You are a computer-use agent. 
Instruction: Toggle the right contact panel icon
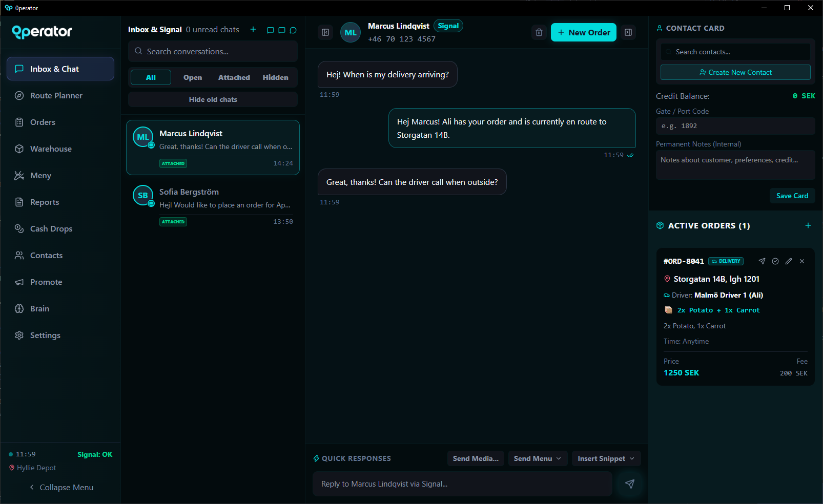tap(628, 32)
